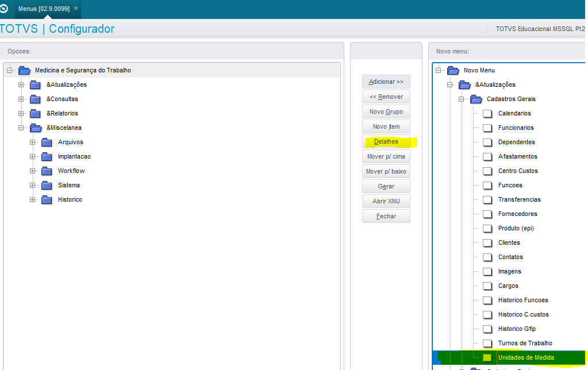Check the Cargos item box
The height and width of the screenshot is (370, 588).
coord(487,286)
